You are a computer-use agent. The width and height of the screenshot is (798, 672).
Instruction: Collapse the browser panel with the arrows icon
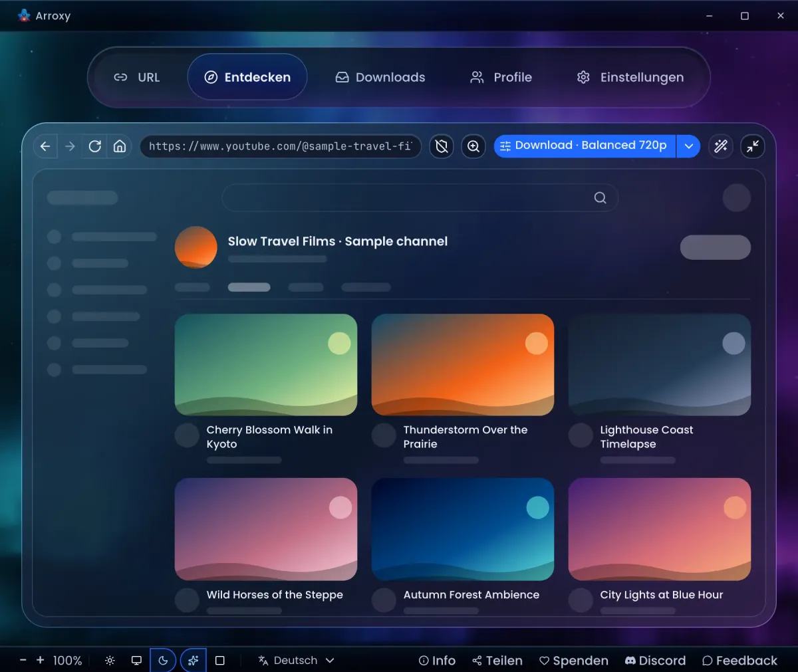pyautogui.click(x=753, y=146)
